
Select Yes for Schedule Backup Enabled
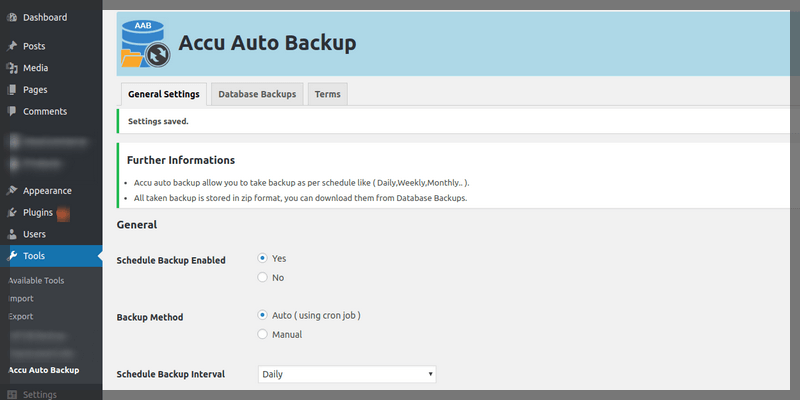(x=263, y=258)
